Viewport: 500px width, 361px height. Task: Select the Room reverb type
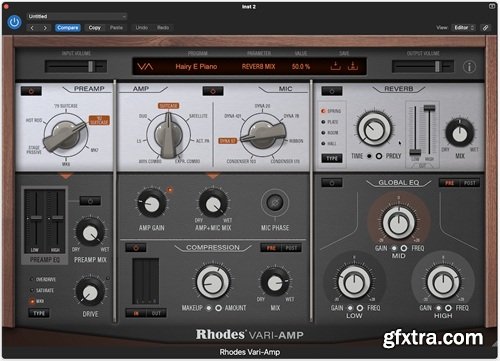pyautogui.click(x=330, y=133)
